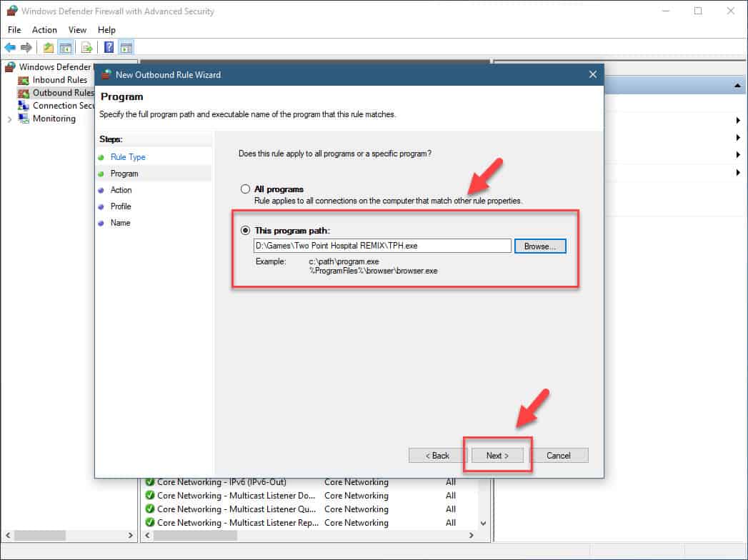
Task: Open the View menu
Action: 77,29
